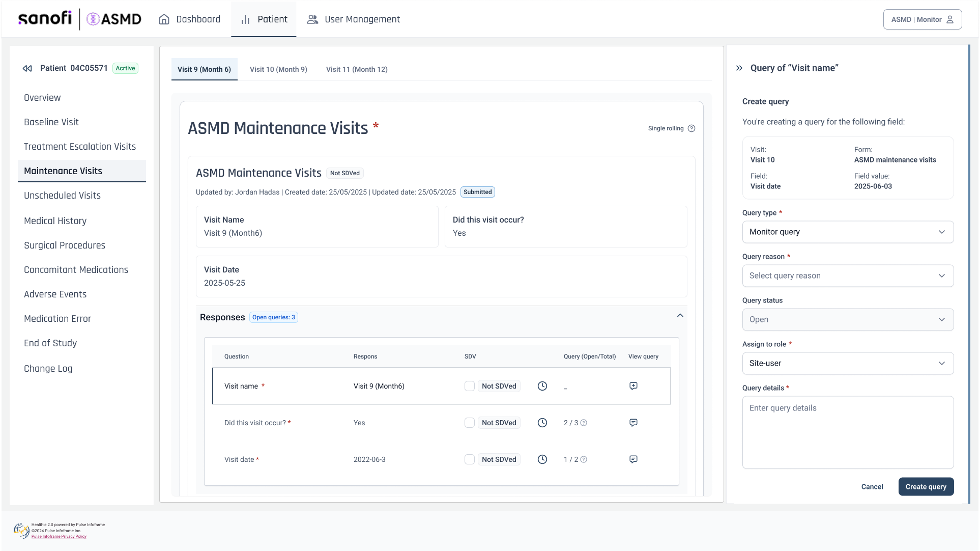
Task: Collapse the query panel with double chevron
Action: click(x=739, y=68)
